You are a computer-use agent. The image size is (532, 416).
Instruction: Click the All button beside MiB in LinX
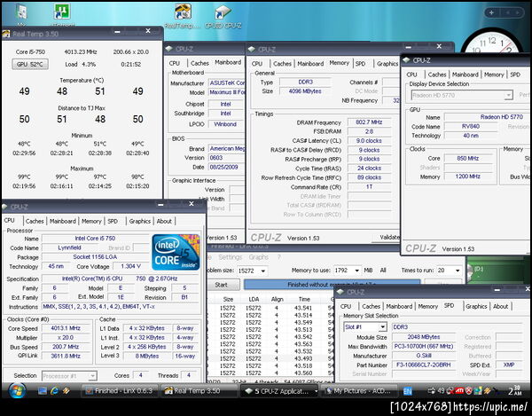click(x=383, y=271)
